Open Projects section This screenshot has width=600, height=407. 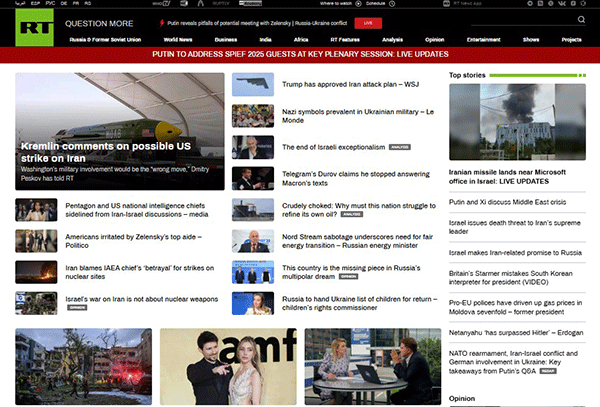coord(572,39)
